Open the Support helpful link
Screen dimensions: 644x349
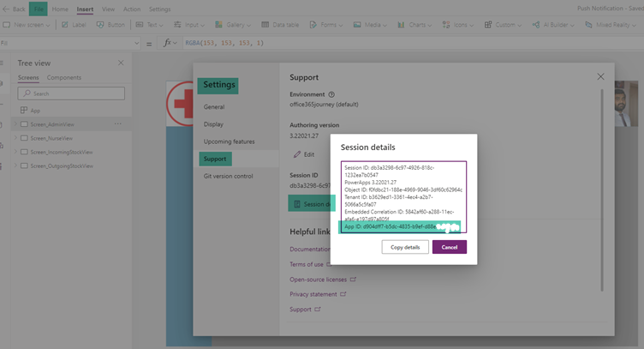pos(301,309)
